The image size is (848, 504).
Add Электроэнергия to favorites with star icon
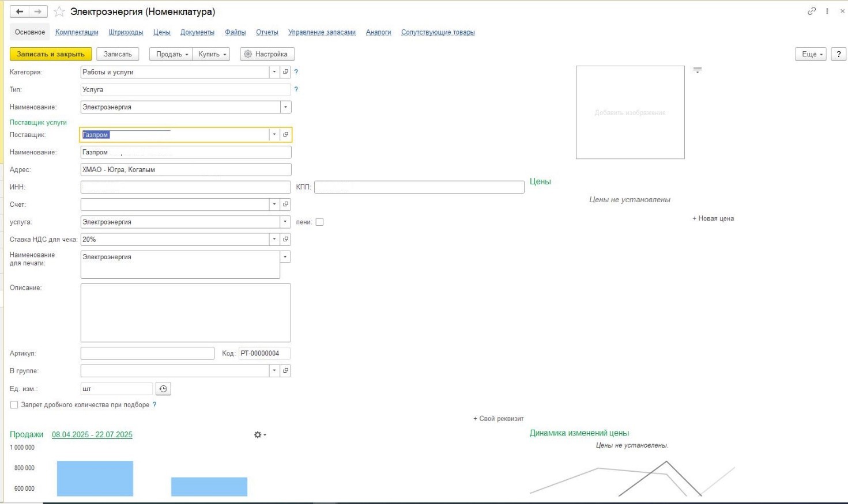click(59, 12)
